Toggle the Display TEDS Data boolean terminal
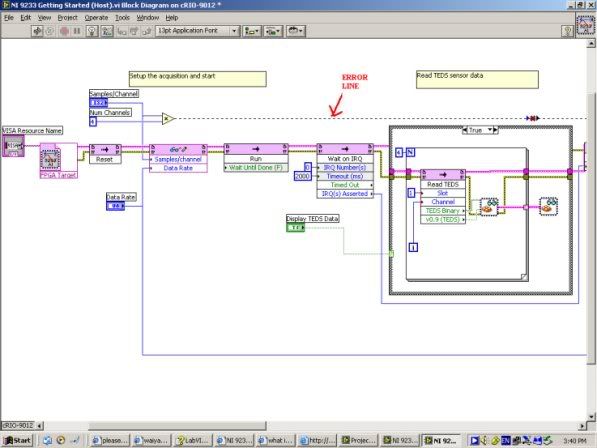Screen dimensions: 597x448 [x=295, y=228]
